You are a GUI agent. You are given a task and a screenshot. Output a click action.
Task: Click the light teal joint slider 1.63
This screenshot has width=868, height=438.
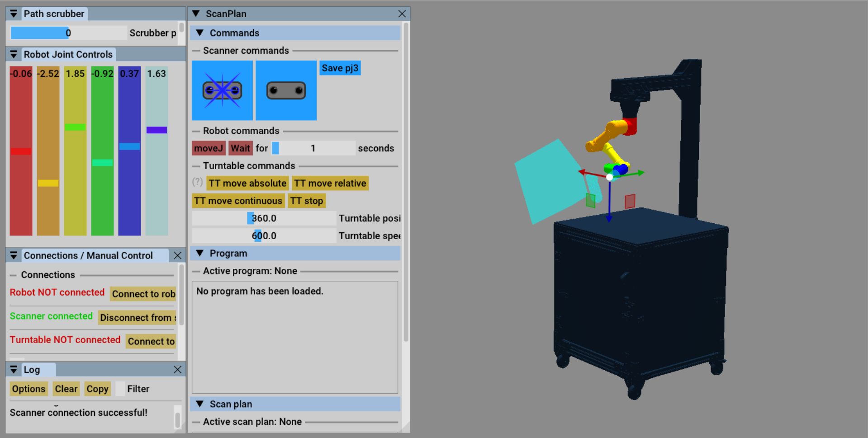tap(157, 151)
